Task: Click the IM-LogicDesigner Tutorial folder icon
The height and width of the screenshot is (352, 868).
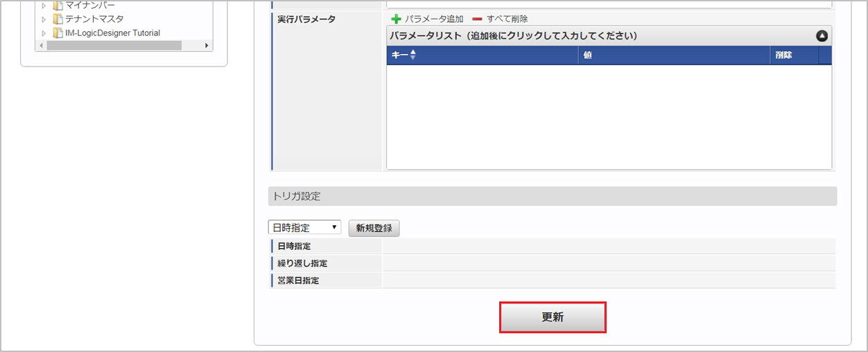Action: (58, 33)
